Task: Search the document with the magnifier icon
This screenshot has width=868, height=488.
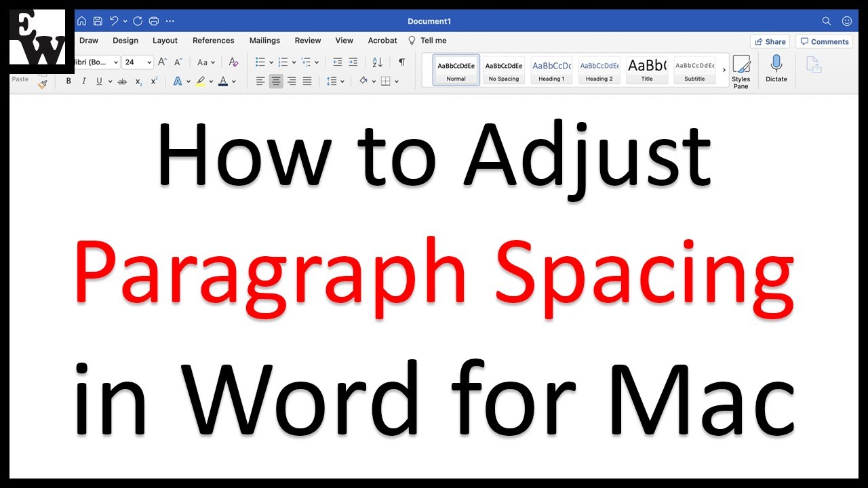Action: point(827,21)
